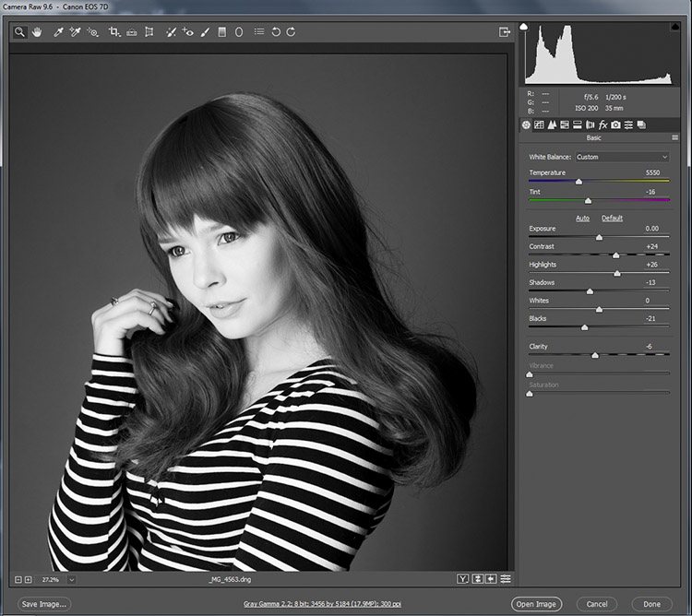Select the Graduated Filter tool
The image size is (692, 616).
(222, 31)
